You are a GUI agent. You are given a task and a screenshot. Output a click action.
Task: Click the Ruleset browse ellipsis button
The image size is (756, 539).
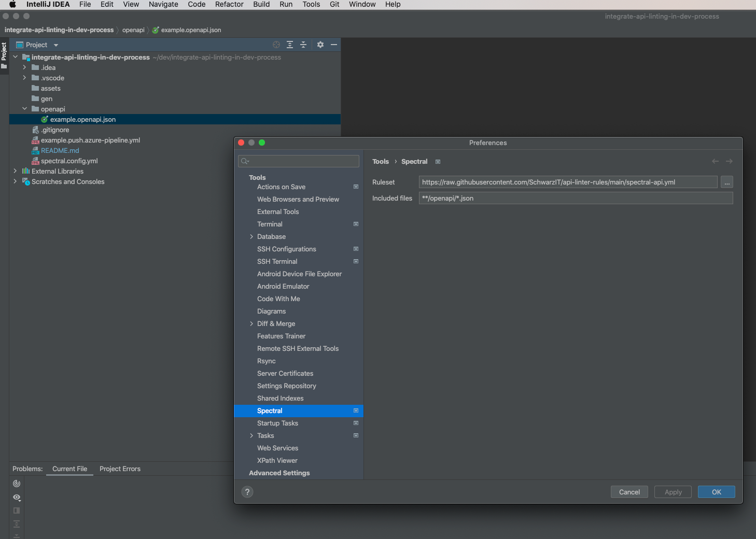point(727,182)
